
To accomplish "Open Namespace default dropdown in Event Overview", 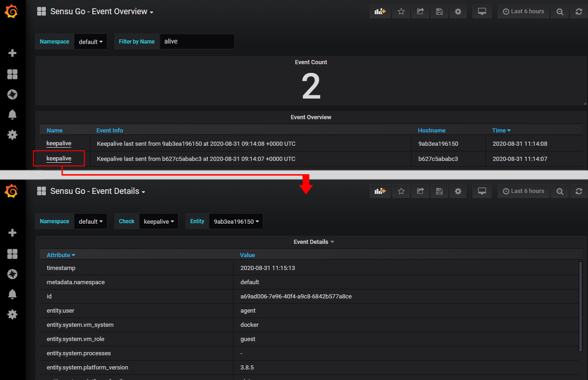I will point(90,42).
